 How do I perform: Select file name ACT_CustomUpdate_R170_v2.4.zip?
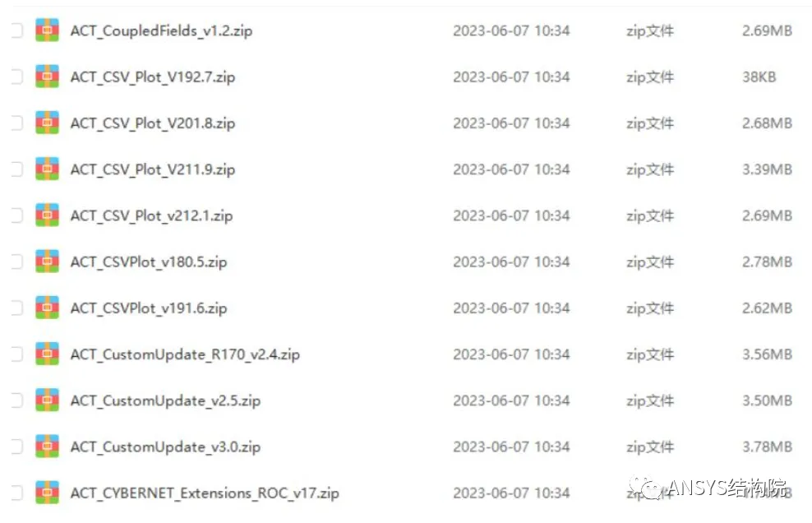[185, 354]
